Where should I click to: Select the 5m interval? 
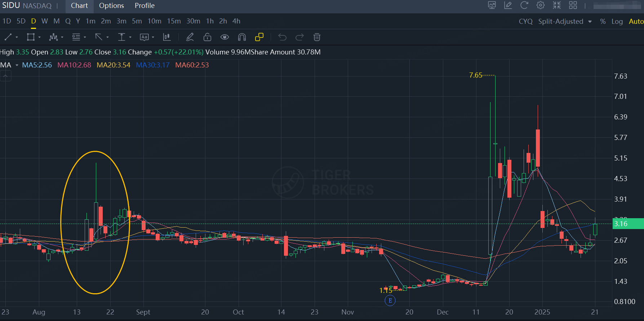click(x=137, y=21)
